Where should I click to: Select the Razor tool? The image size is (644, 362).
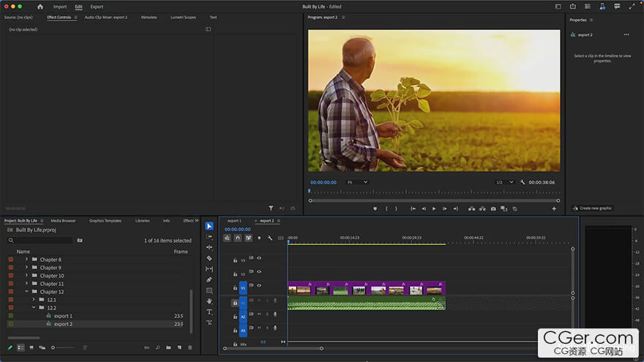click(209, 258)
